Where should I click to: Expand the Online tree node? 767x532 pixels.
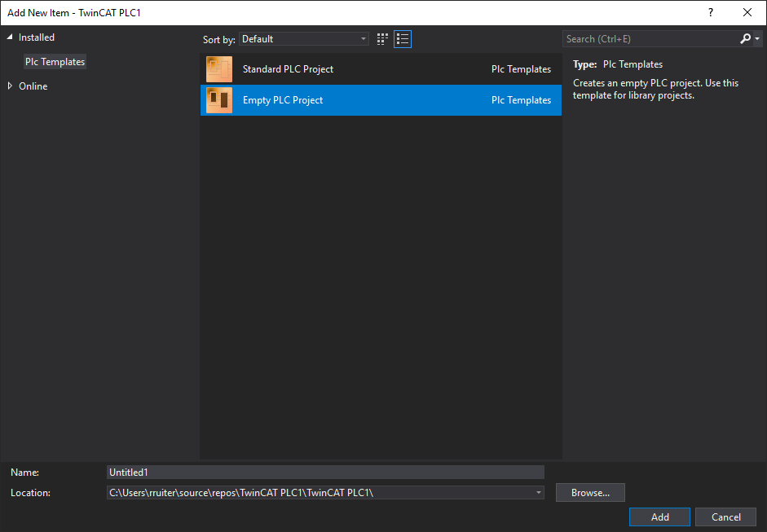tap(11, 86)
